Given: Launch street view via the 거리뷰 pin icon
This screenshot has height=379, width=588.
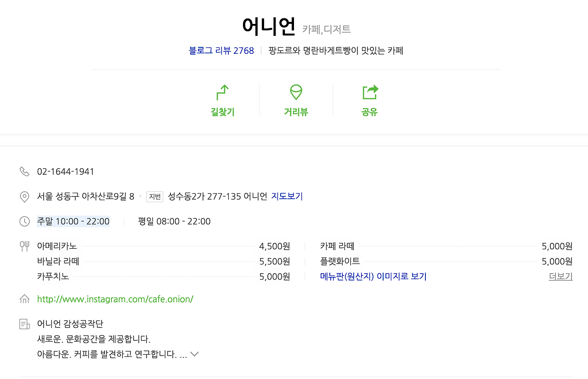Looking at the screenshot, I should [296, 99].
